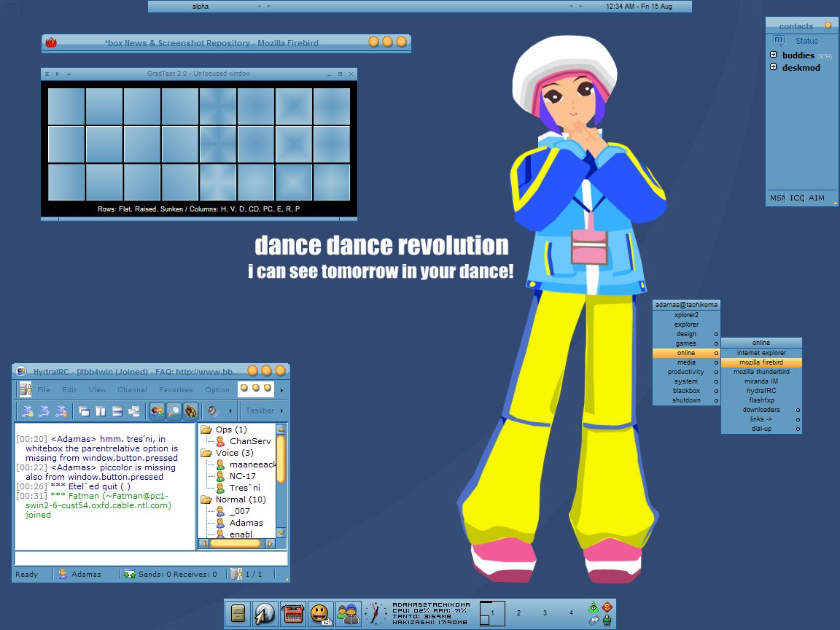840x630 pixels.
Task: Open the File menu in HydraIRC
Action: [x=44, y=389]
